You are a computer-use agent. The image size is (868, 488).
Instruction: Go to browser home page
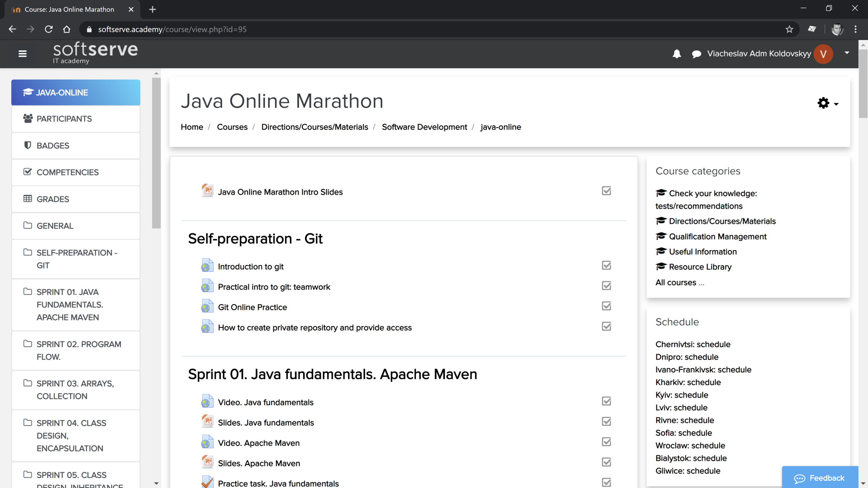[x=67, y=29]
